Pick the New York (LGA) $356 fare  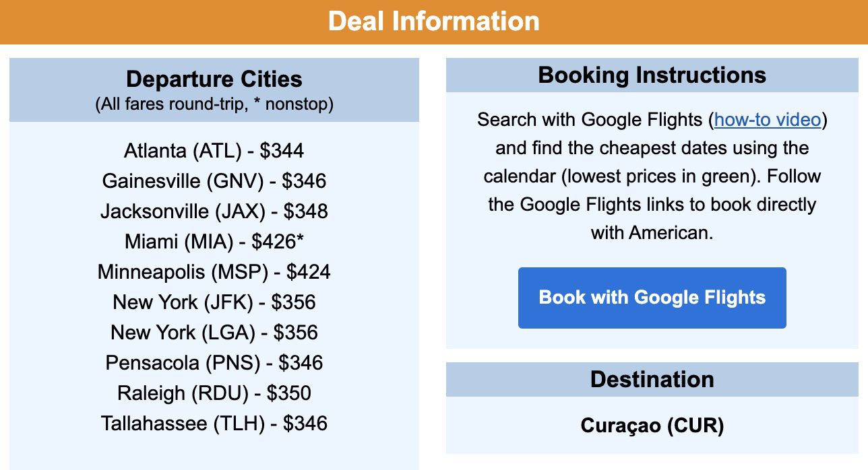pyautogui.click(x=214, y=333)
